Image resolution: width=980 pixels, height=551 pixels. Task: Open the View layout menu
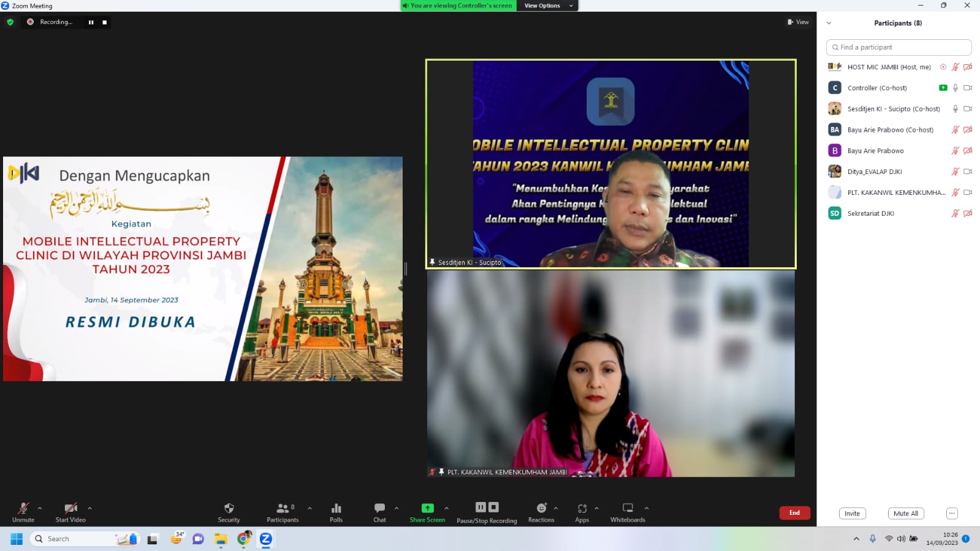point(798,22)
